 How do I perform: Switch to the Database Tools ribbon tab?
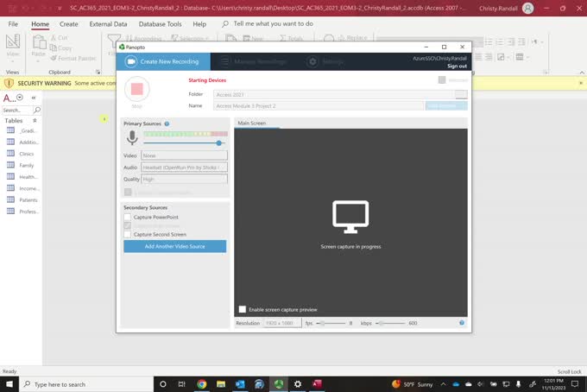[161, 24]
